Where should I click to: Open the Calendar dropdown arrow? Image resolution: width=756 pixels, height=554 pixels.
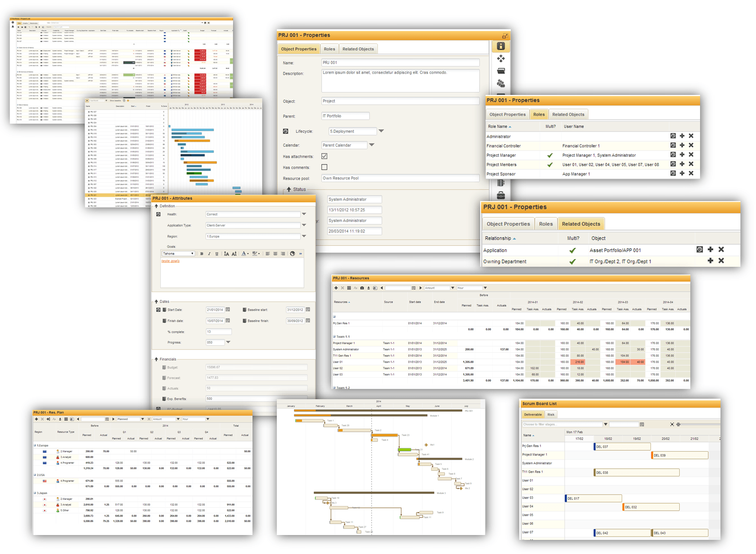click(x=372, y=145)
